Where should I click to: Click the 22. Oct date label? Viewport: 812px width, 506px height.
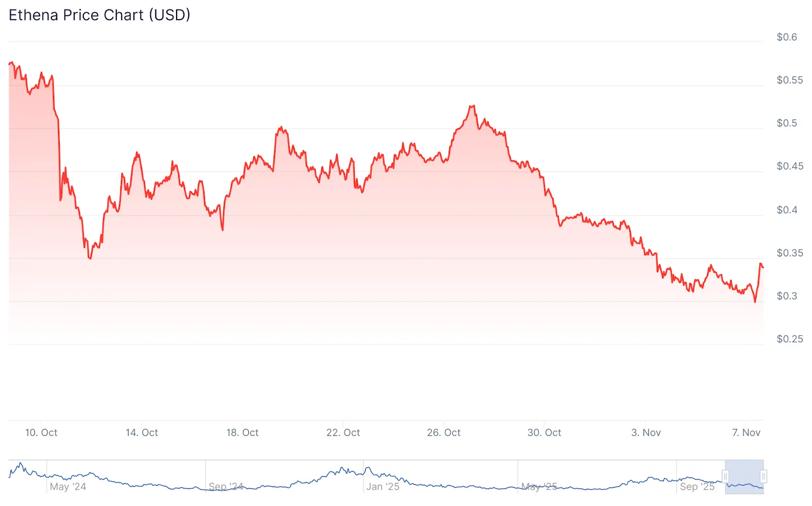pos(343,432)
